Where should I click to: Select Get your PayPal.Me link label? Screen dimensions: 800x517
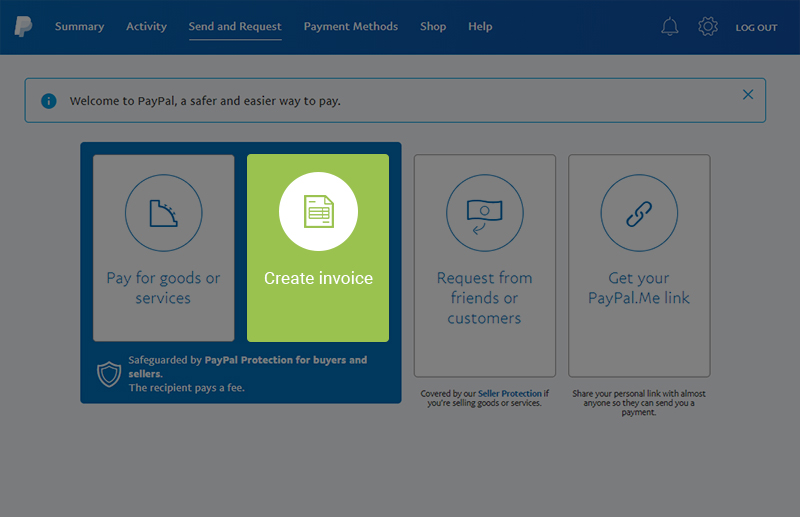639,288
